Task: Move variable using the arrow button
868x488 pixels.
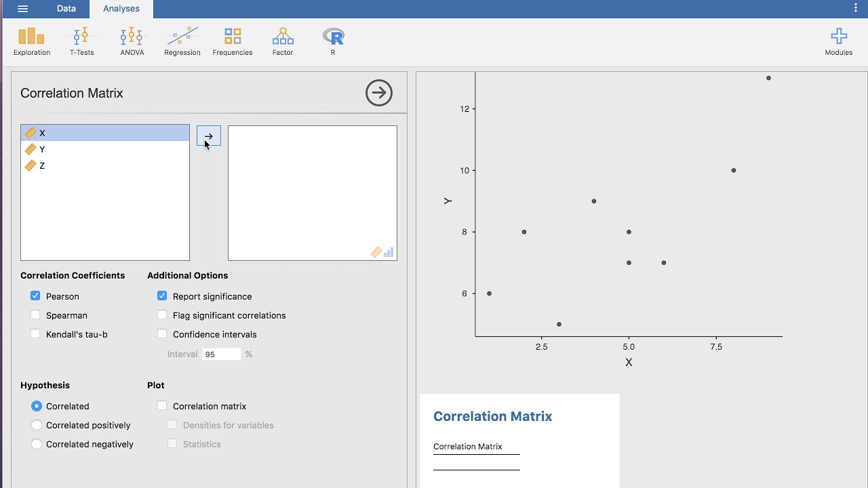Action: pos(209,136)
